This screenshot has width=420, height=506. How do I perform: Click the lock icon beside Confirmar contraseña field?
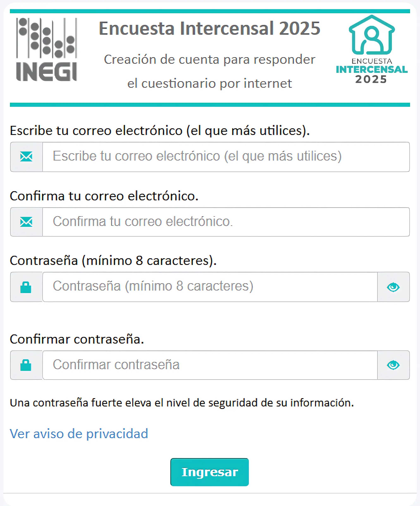pyautogui.click(x=26, y=365)
